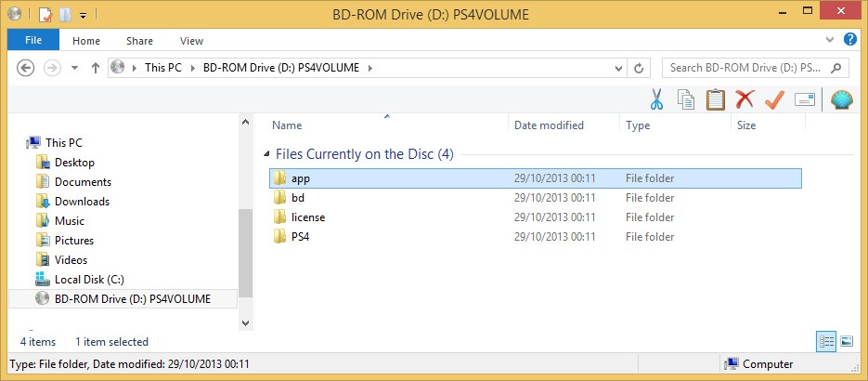Click the Paste clipboard icon

click(x=715, y=99)
